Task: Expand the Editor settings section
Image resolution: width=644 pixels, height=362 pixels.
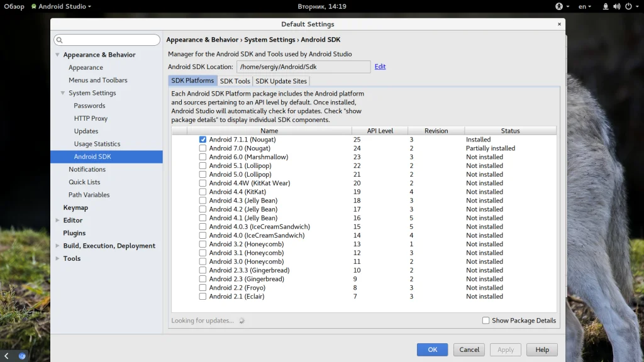Action: pyautogui.click(x=57, y=221)
